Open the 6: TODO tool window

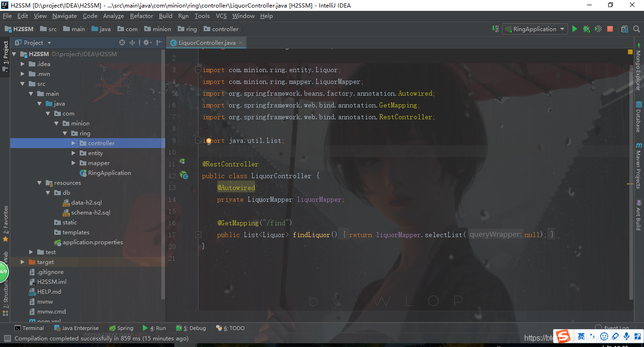[x=231, y=328]
